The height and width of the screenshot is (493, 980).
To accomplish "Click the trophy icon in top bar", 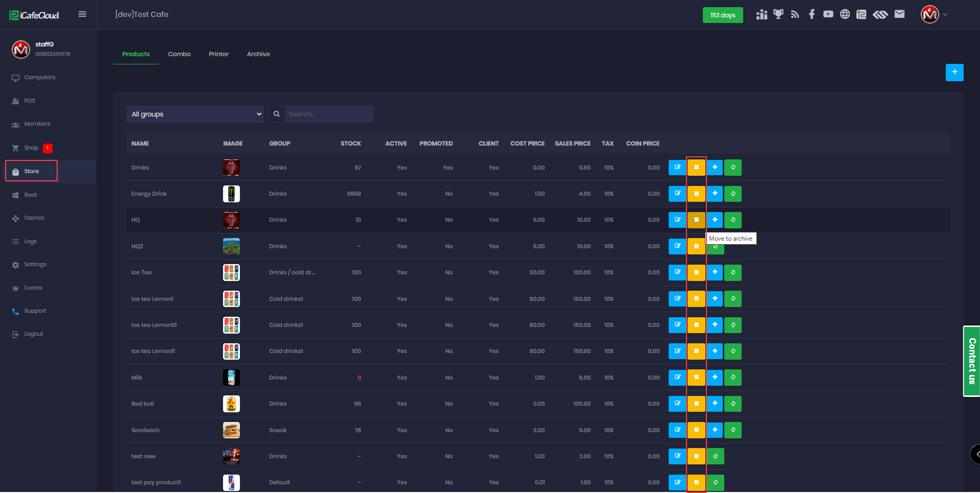I will 778,14.
